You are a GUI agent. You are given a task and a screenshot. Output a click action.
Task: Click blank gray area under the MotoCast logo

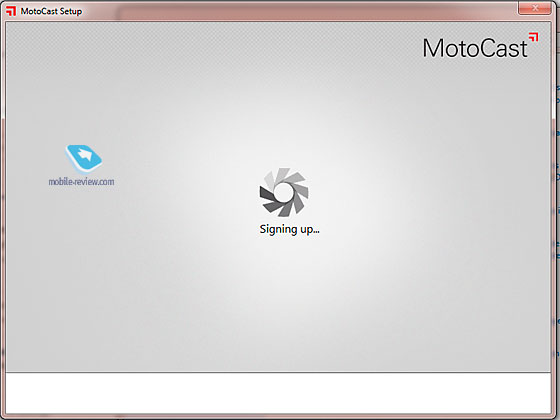(x=475, y=107)
